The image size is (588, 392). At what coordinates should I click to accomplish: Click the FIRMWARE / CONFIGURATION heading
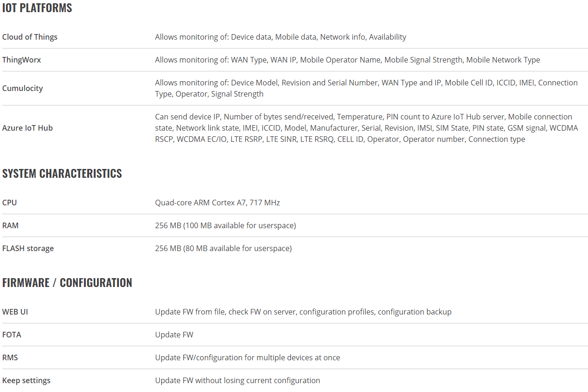coord(67,283)
